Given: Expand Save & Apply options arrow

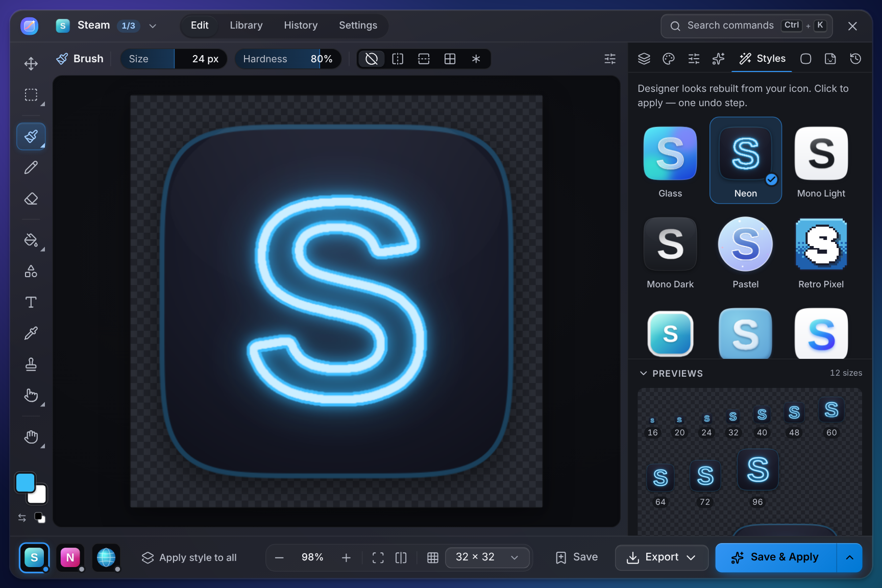Looking at the screenshot, I should point(849,557).
